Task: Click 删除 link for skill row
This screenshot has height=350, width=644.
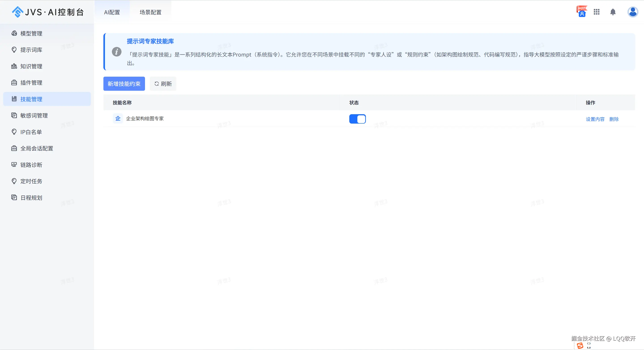Action: [614, 119]
